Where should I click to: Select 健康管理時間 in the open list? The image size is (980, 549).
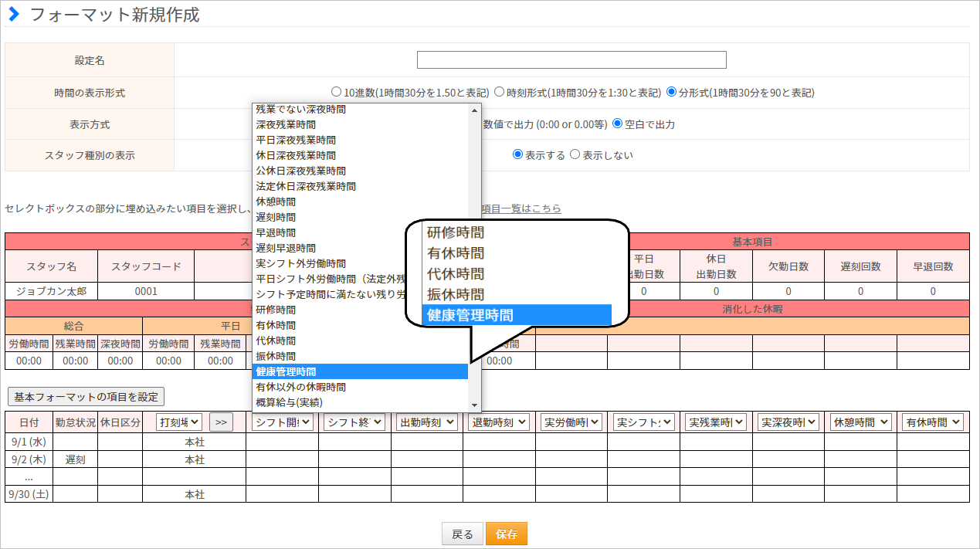pyautogui.click(x=360, y=371)
